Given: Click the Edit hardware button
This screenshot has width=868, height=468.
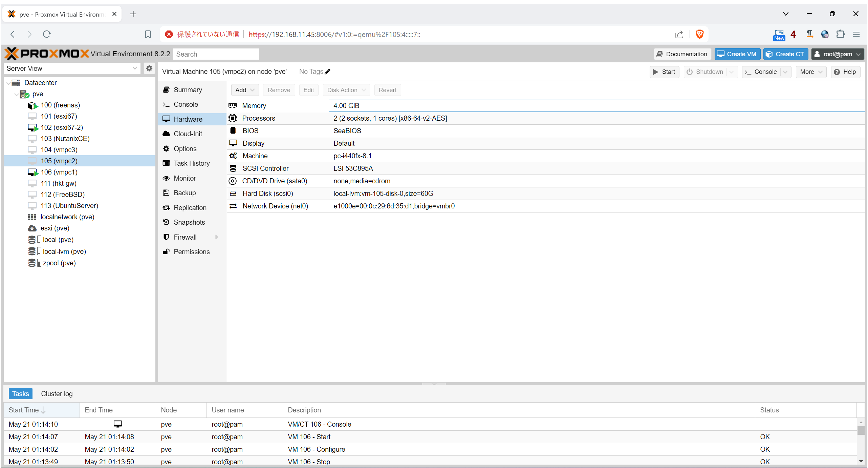Looking at the screenshot, I should pos(308,90).
